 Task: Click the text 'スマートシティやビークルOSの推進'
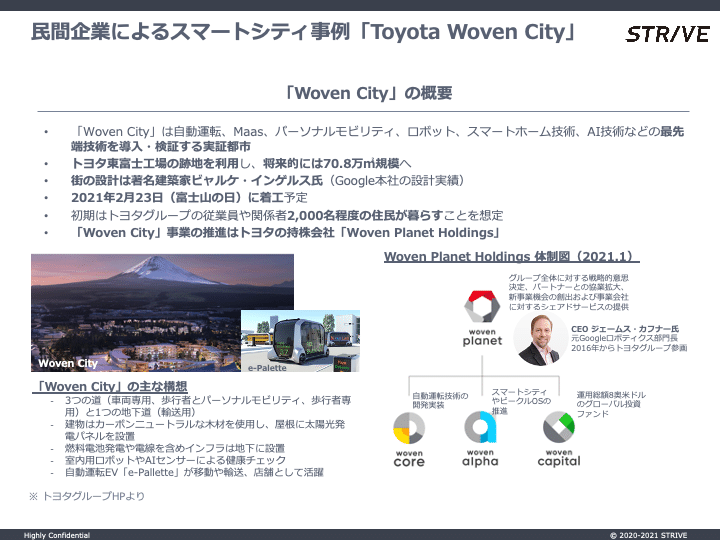point(521,401)
